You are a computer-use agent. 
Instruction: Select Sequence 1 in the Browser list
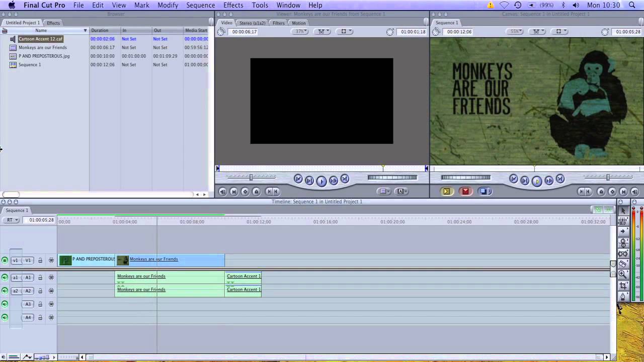(30, 64)
